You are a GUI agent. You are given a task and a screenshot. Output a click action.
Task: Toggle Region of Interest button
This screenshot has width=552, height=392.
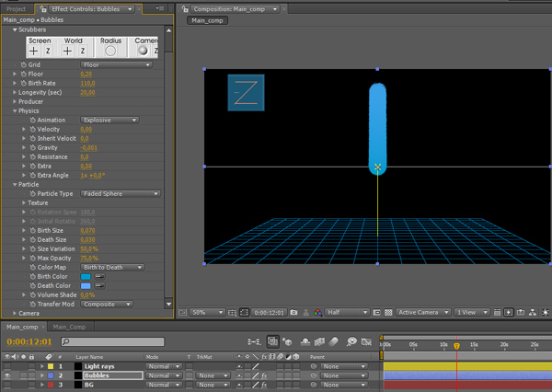click(376, 312)
